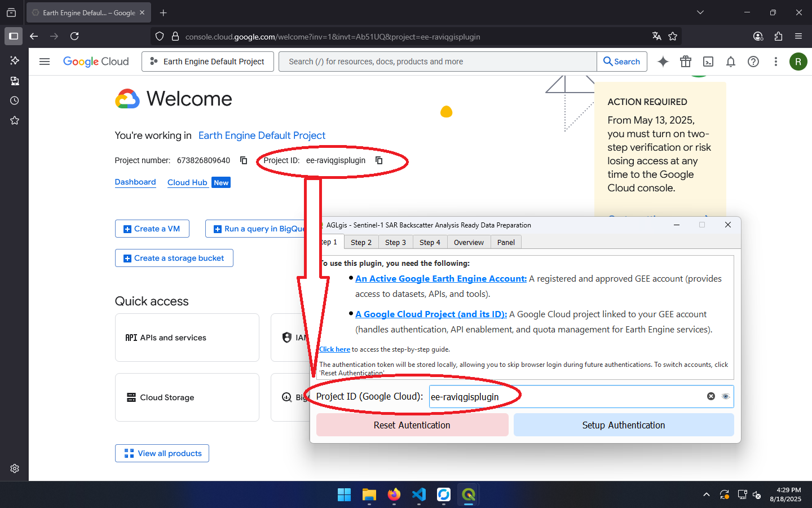Click the Setup Authentication button
The height and width of the screenshot is (508, 812).
pyautogui.click(x=624, y=425)
